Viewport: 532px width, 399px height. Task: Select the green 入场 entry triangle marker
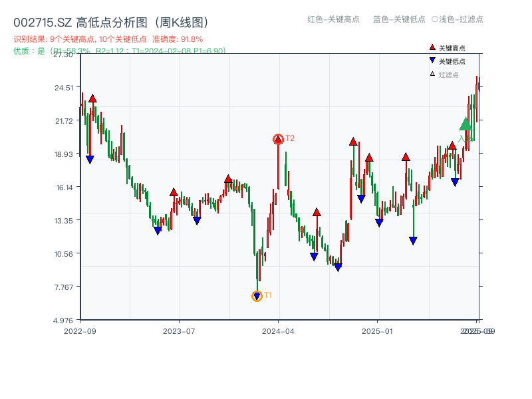[465, 124]
